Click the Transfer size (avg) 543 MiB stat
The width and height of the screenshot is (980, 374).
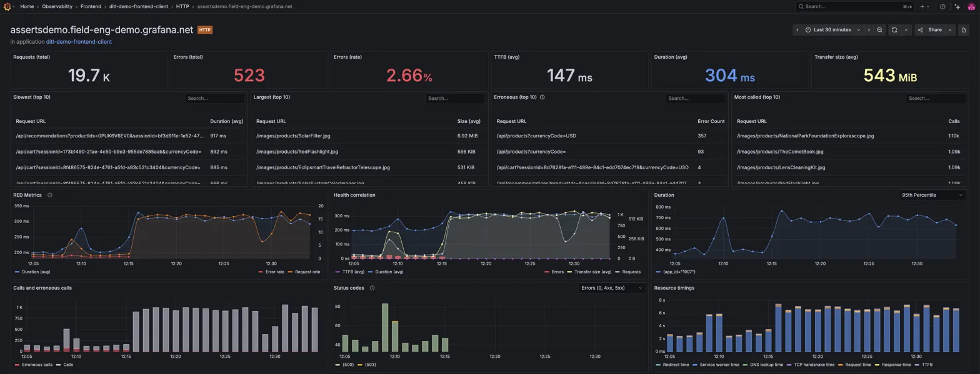tap(890, 76)
